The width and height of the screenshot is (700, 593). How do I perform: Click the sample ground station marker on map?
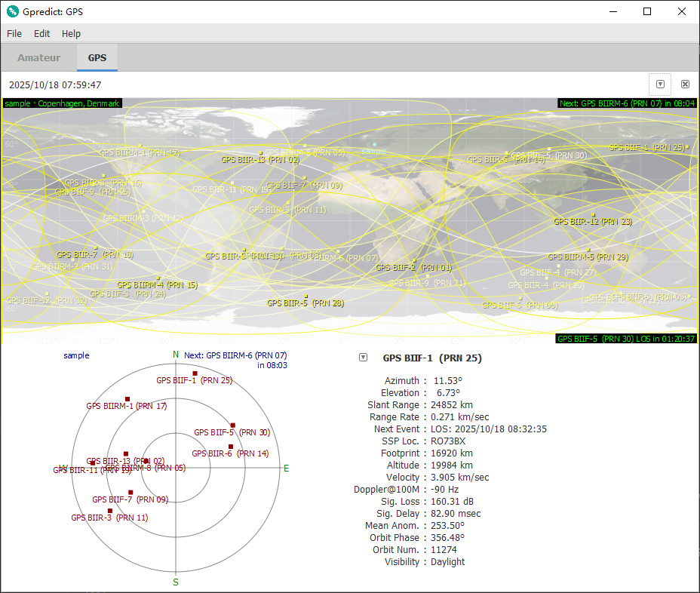click(374, 145)
